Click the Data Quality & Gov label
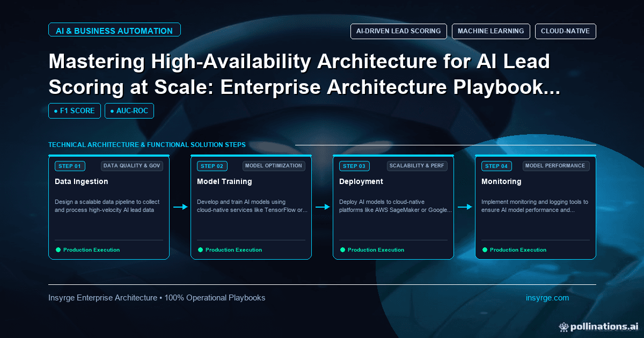 click(x=132, y=166)
